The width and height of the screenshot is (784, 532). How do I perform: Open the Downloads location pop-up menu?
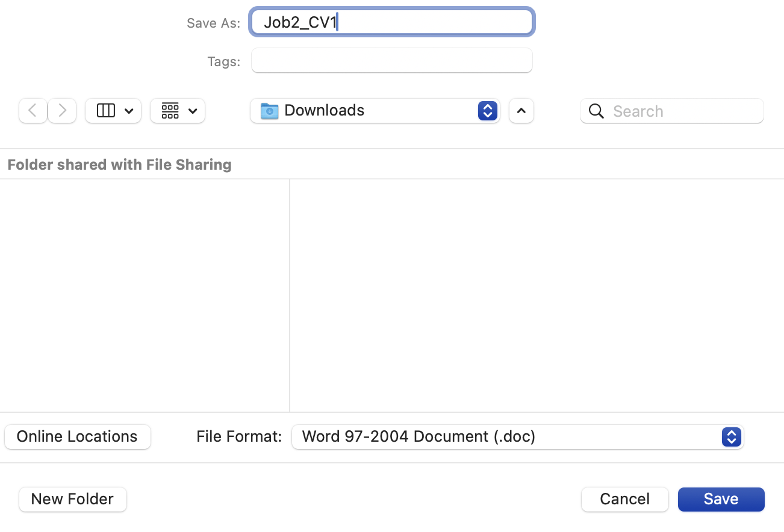[375, 111]
